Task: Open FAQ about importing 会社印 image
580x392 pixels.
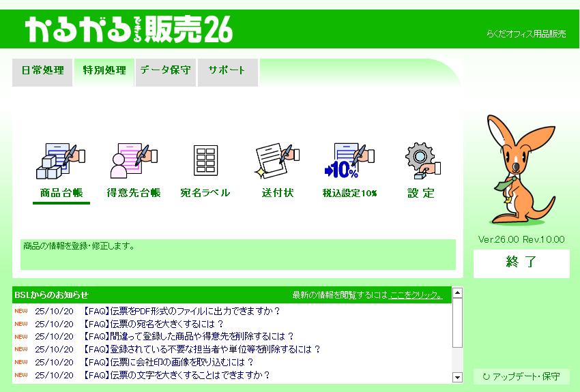Action: (x=168, y=362)
